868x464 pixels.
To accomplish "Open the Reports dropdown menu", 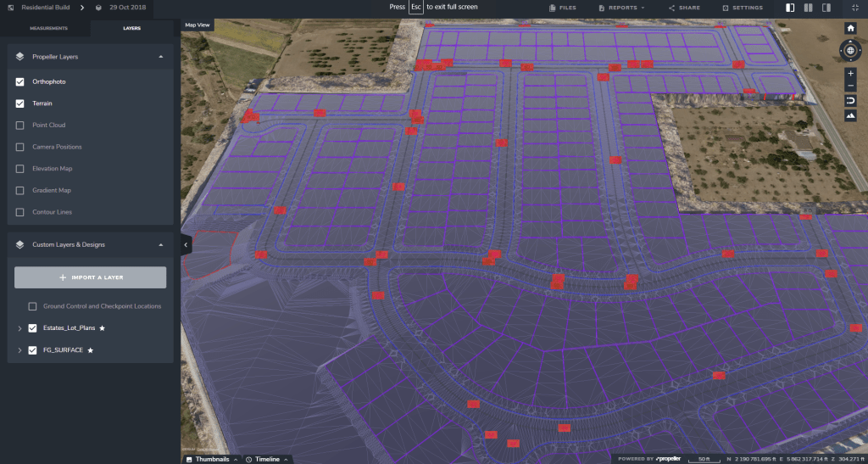I will point(621,8).
